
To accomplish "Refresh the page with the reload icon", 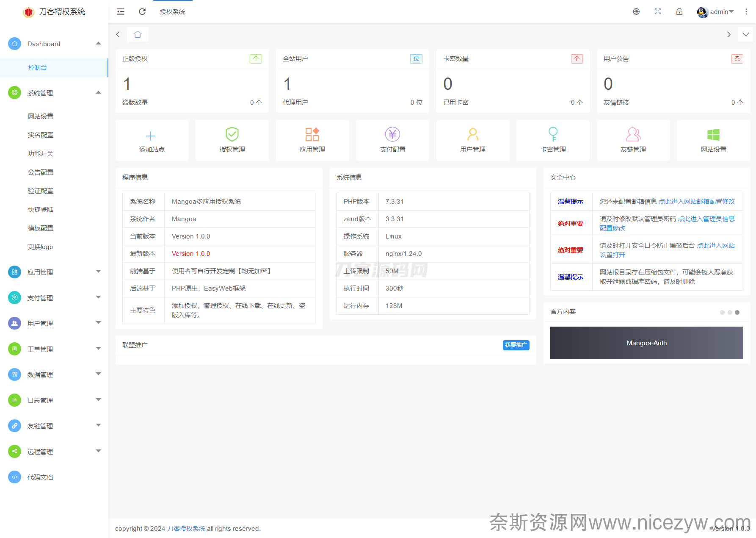I will [x=142, y=12].
